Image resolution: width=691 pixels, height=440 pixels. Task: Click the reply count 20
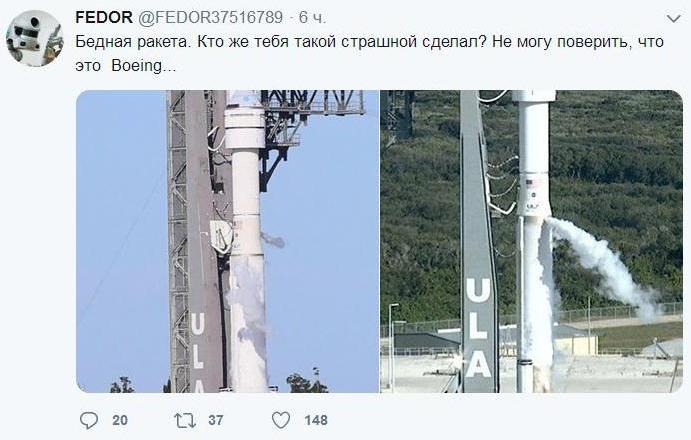click(x=120, y=420)
